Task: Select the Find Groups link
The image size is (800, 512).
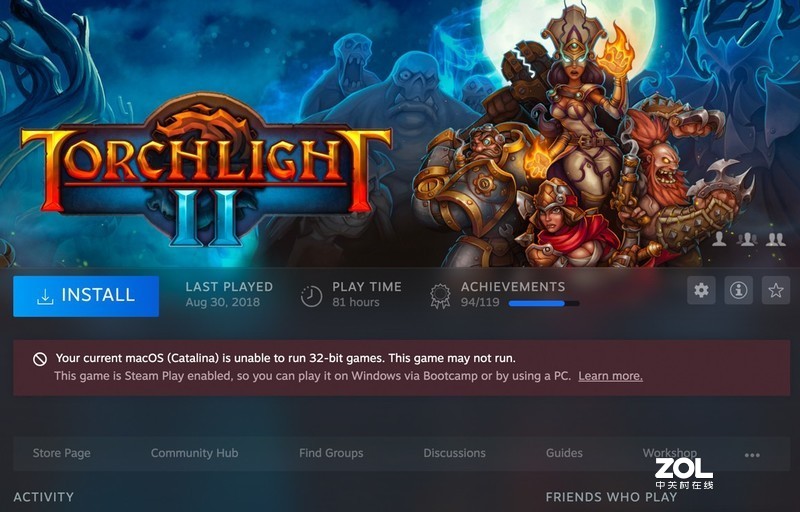Action: (x=331, y=453)
